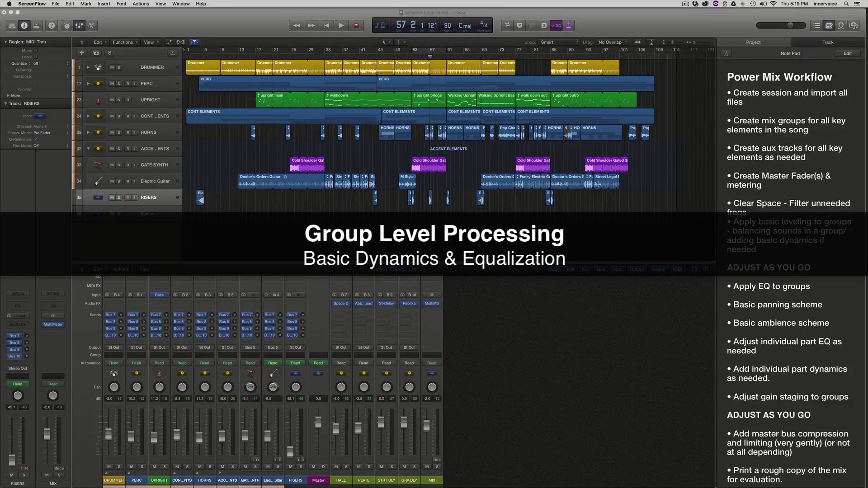The width and height of the screenshot is (868, 488).
Task: Toggle the Solo S toolbar icon
Action: tap(544, 26)
